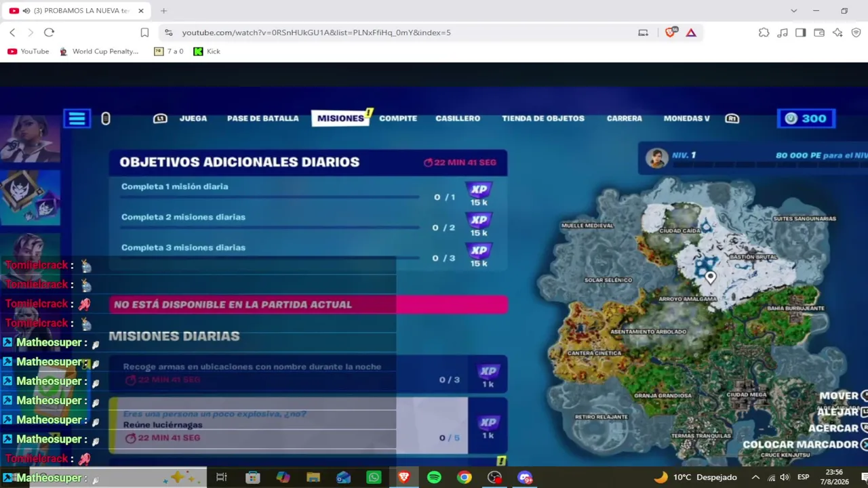Viewport: 868px width, 488px height.
Task: Select the MONEDAS V tab
Action: (687, 119)
